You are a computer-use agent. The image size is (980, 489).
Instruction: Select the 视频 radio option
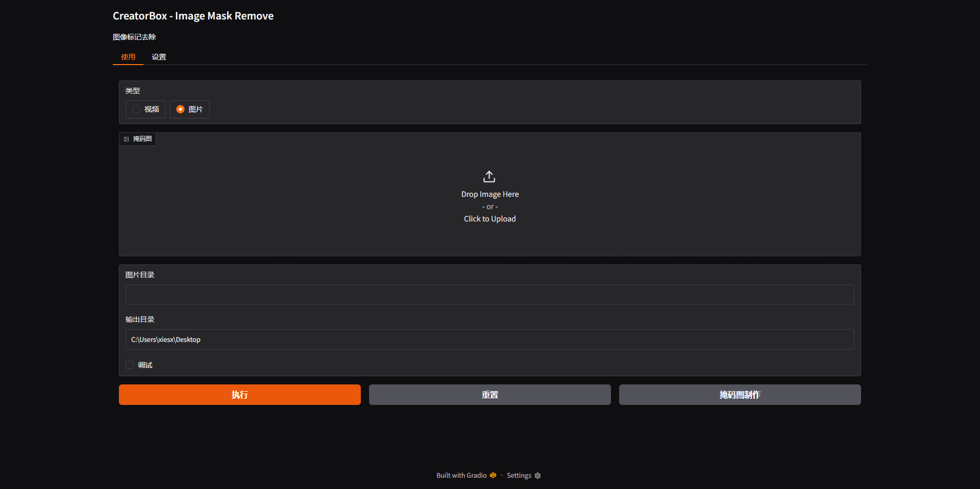click(146, 109)
